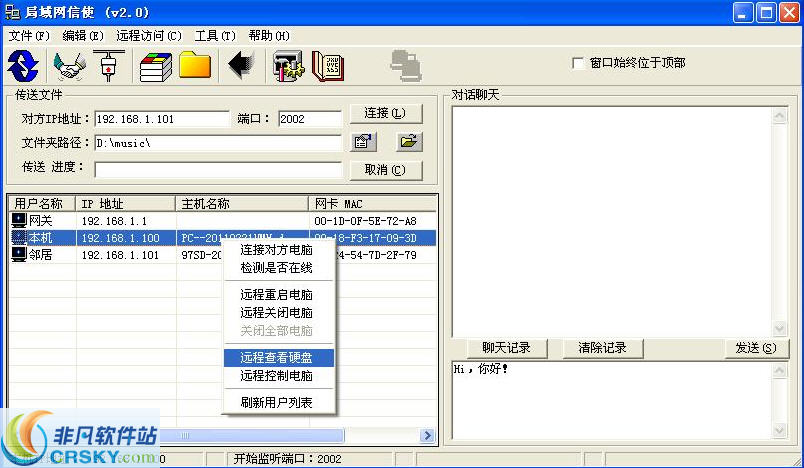Select IP cell 192.168.1.1 in list
The width and height of the screenshot is (804, 468).
point(114,221)
